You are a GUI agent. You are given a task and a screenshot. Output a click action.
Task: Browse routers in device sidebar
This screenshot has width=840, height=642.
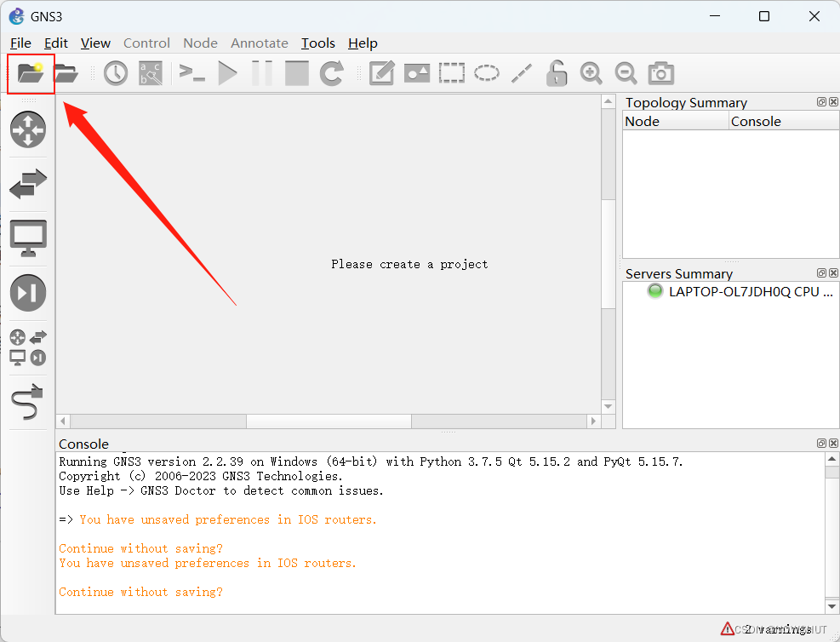[28, 129]
